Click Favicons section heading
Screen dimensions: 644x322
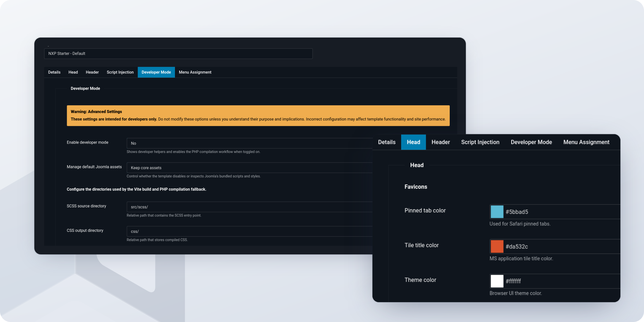[x=416, y=187]
